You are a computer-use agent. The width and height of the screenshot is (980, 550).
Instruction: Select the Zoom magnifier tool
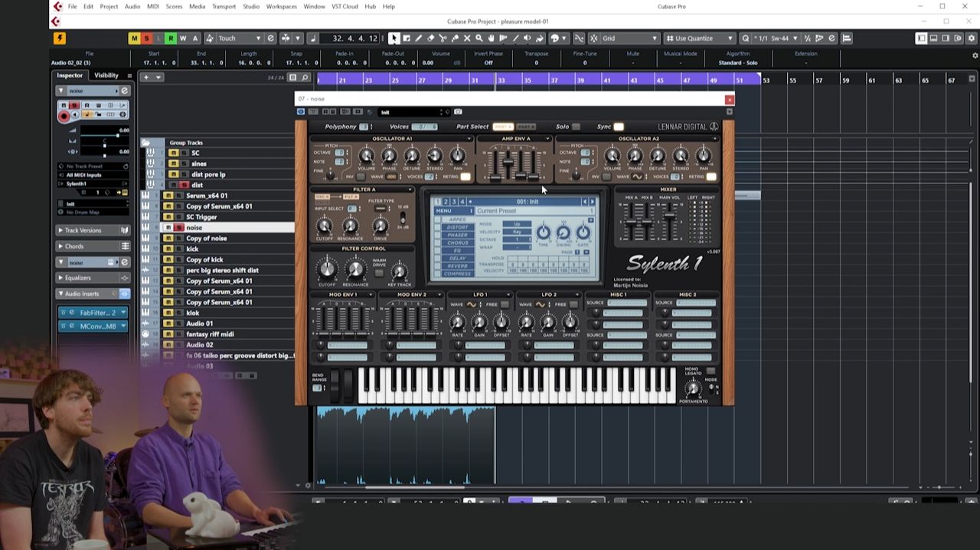[x=479, y=38]
